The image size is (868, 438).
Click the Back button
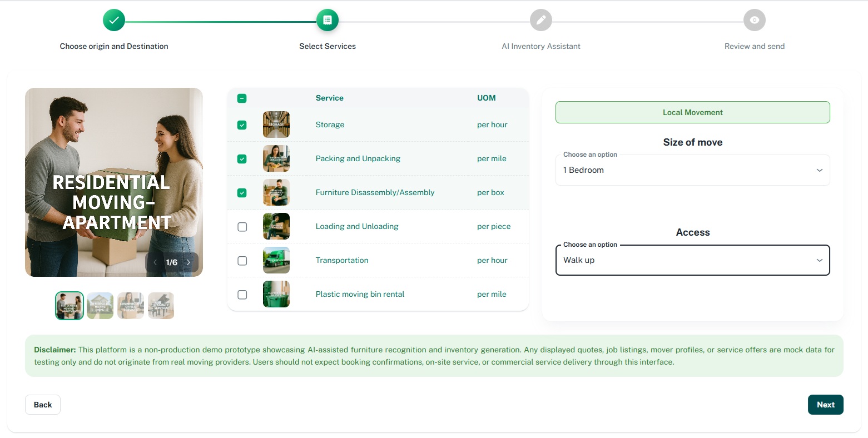tap(43, 405)
